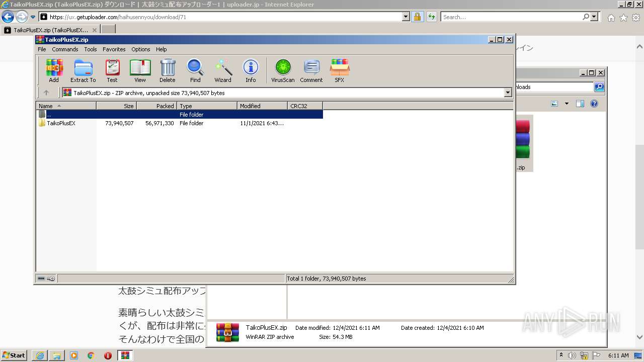This screenshot has width=644, height=362.
Task: Click the View file icon
Action: coord(140,70)
